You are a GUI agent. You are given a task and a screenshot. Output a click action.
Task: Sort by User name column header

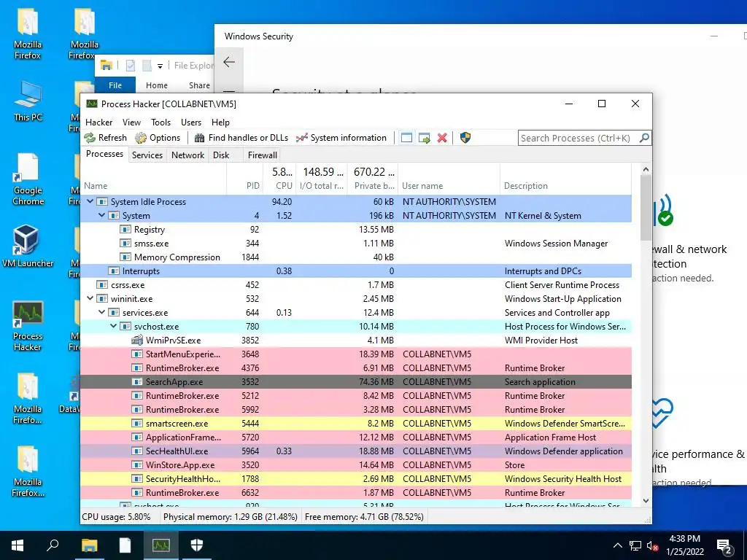pyautogui.click(x=449, y=179)
